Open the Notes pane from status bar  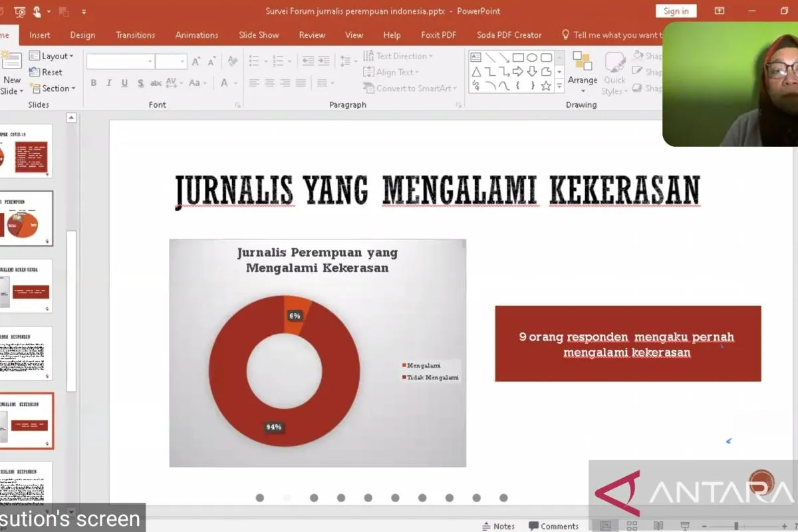point(499,526)
